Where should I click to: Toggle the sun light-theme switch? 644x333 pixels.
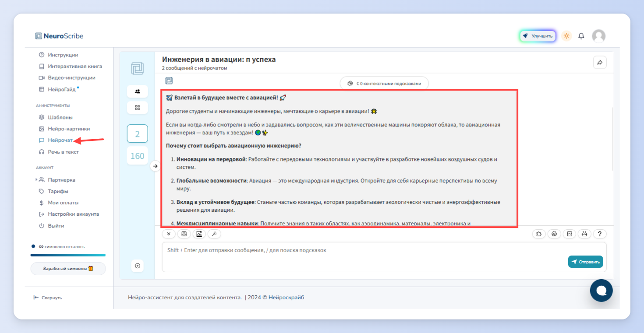(566, 36)
